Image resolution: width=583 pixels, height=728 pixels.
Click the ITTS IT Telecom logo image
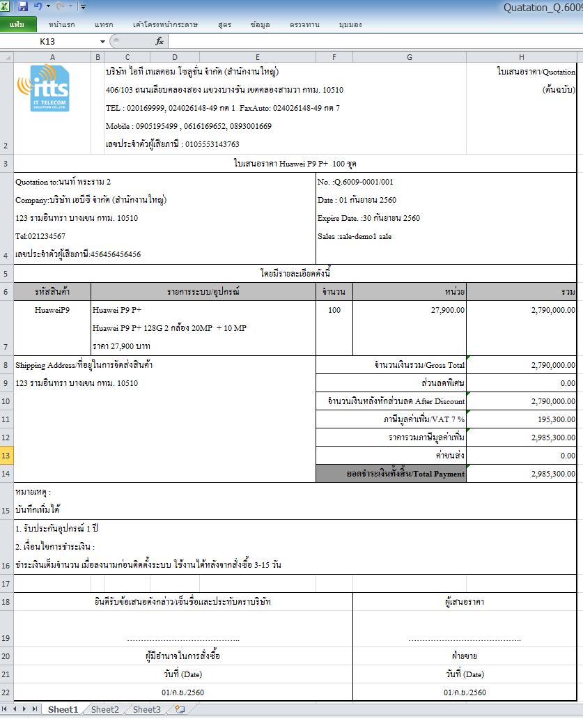click(44, 88)
